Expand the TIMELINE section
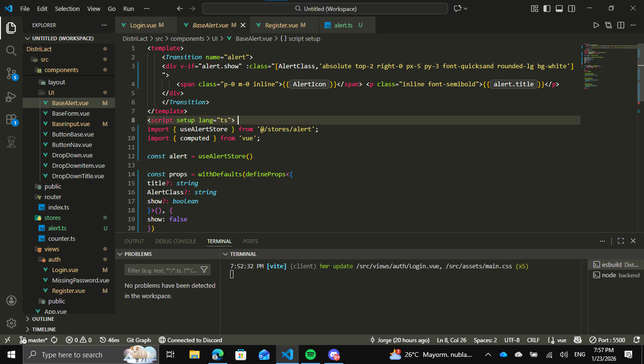Screen dimensions: 644x364 click(x=44, y=329)
